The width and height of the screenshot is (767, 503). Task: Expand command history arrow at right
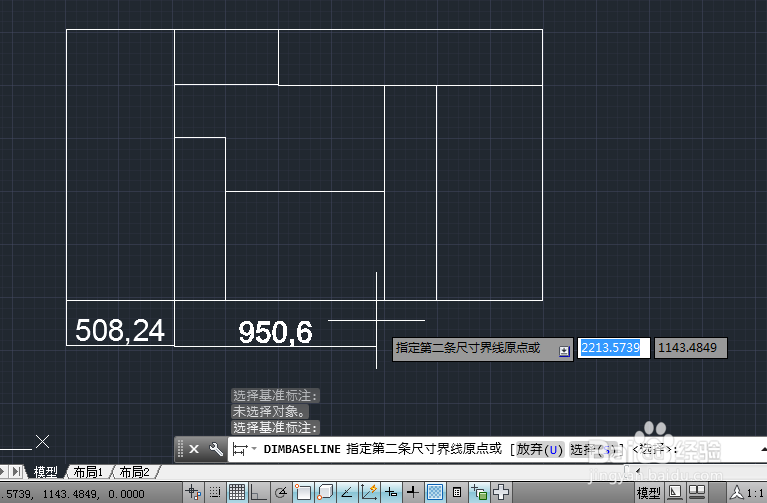764,449
